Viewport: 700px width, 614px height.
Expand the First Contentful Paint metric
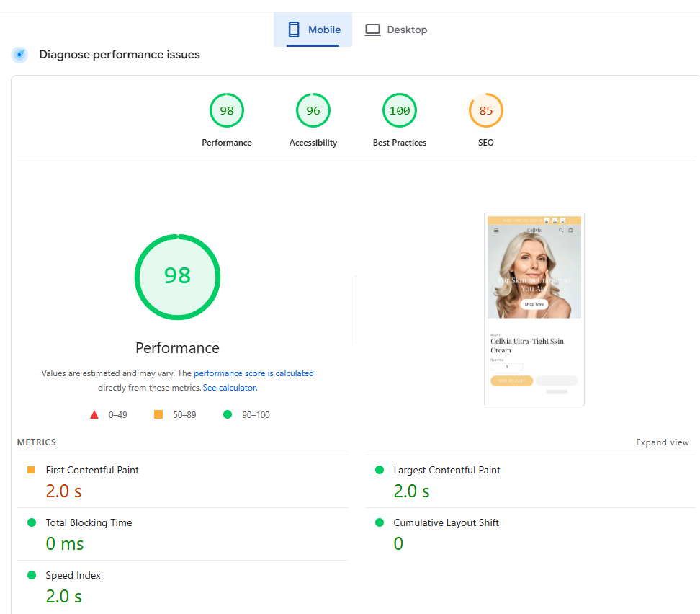pos(92,470)
